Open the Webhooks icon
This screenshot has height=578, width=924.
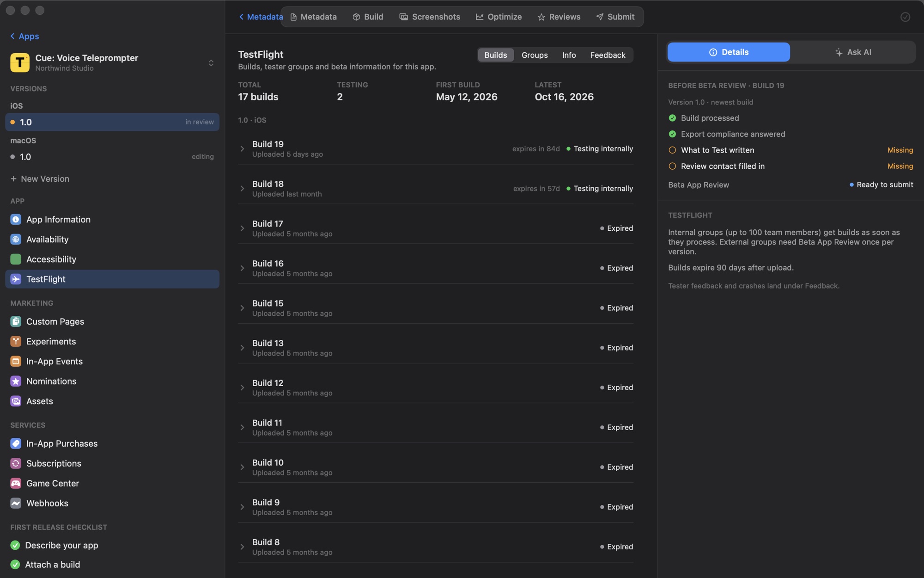(x=16, y=503)
